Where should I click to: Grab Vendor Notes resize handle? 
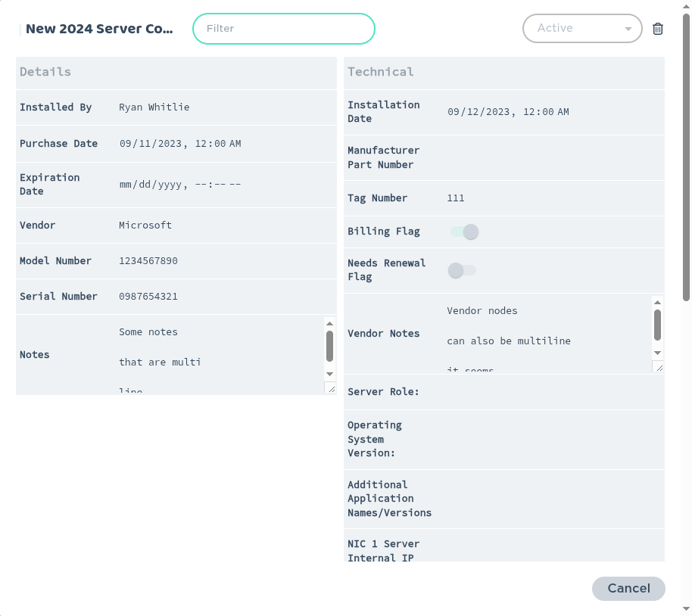(x=659, y=367)
